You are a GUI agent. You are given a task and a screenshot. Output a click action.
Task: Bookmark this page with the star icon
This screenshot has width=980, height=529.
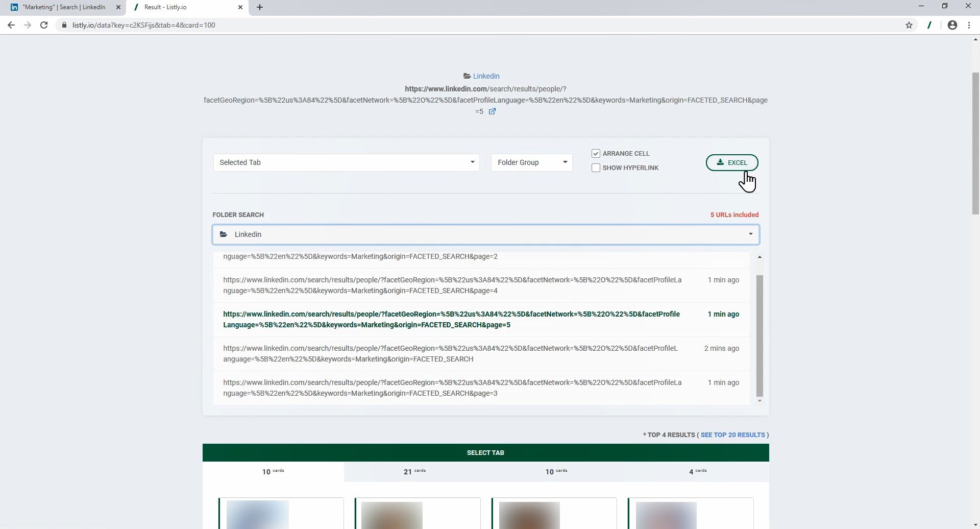pos(909,25)
